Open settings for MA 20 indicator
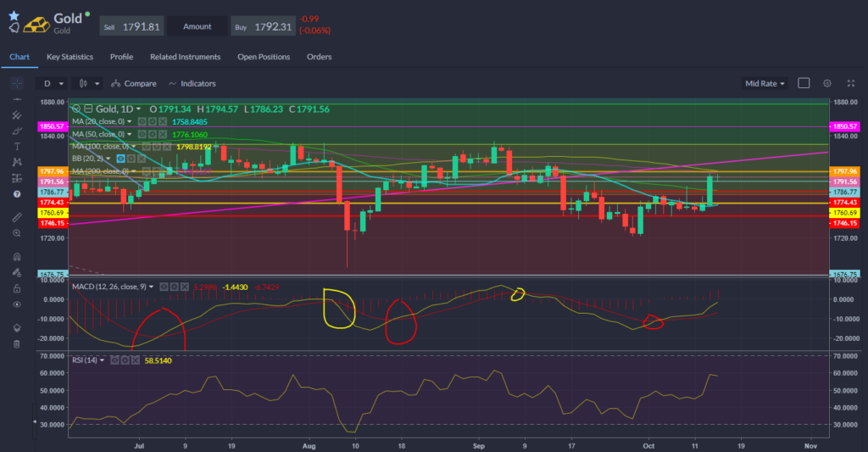The width and height of the screenshot is (868, 452). 153,121
